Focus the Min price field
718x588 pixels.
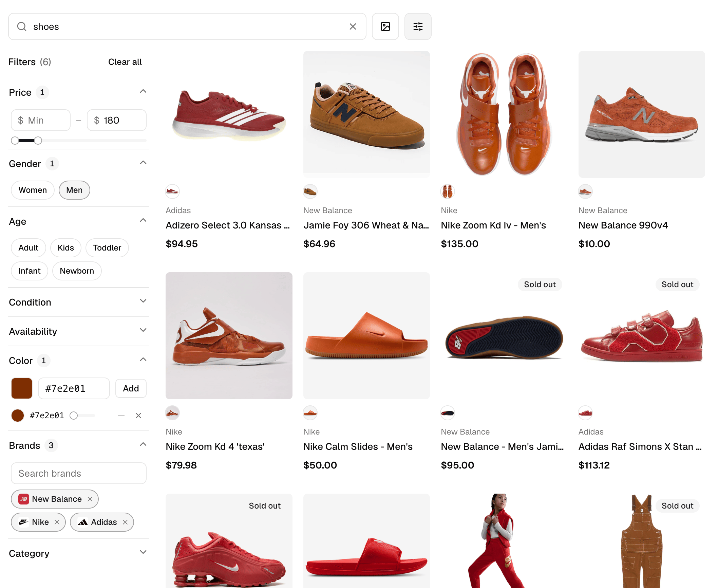pyautogui.click(x=41, y=120)
